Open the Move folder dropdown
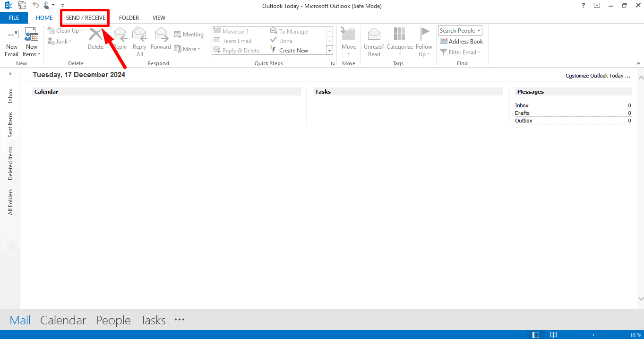 (x=349, y=43)
